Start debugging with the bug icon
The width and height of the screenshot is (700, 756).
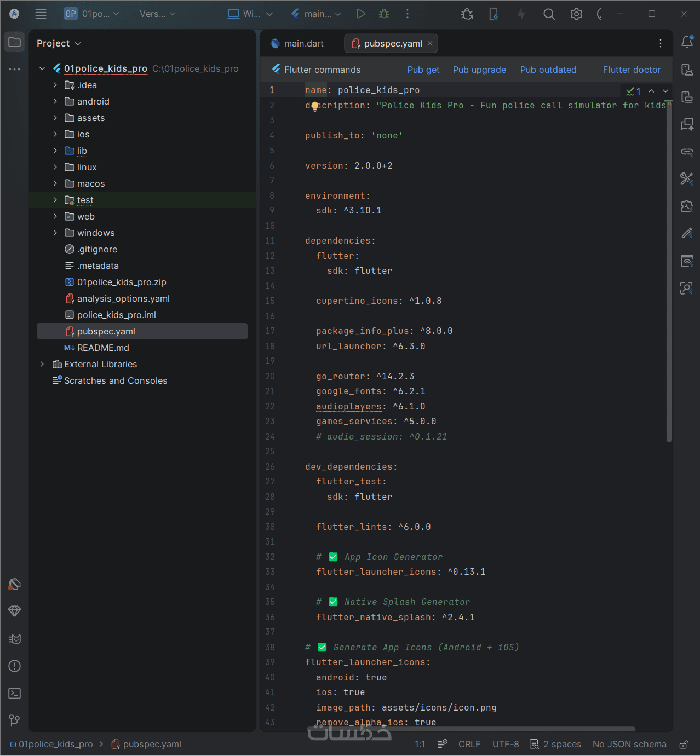(384, 14)
